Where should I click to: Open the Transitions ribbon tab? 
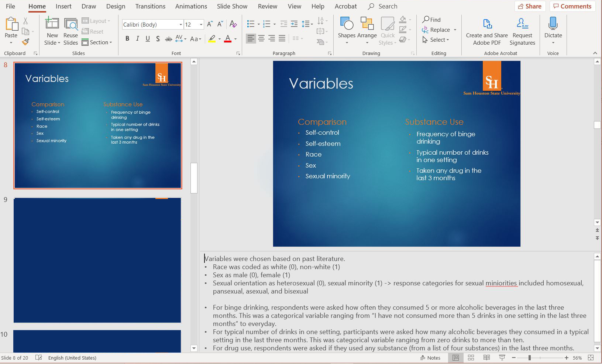click(150, 6)
